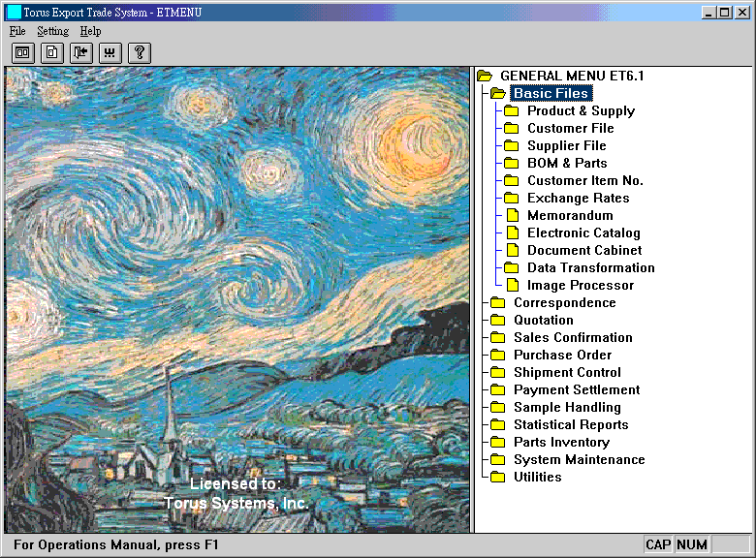756x558 pixels.
Task: Open the Setting menu
Action: (53, 31)
